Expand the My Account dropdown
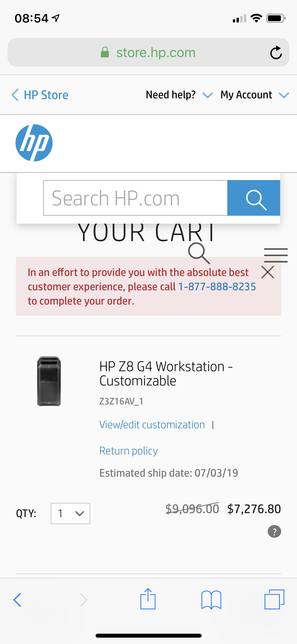 [x=255, y=95]
